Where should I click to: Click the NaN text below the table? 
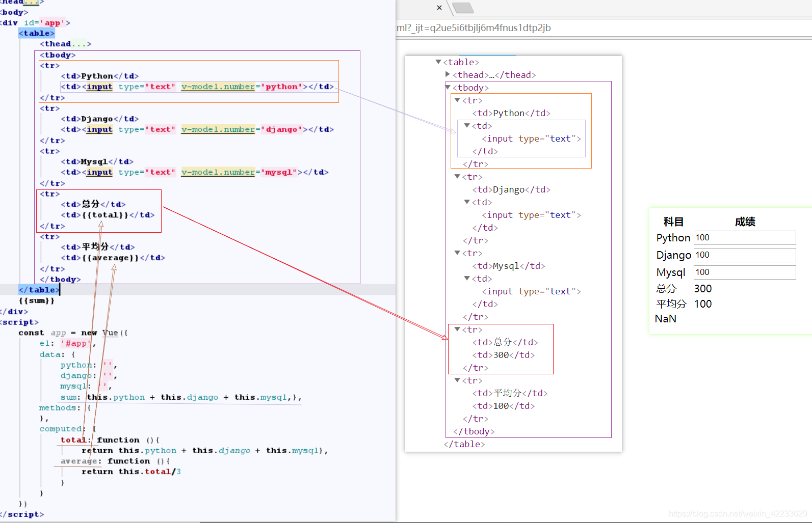coord(666,319)
